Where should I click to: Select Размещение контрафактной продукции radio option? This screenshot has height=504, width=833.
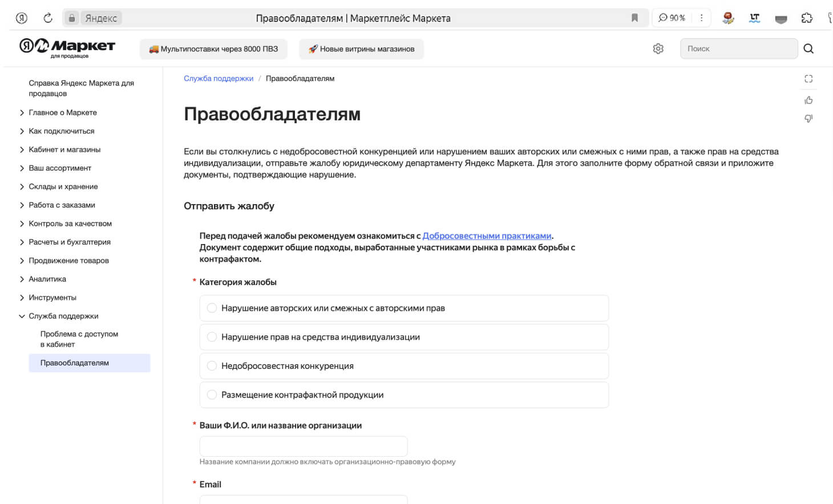(212, 395)
